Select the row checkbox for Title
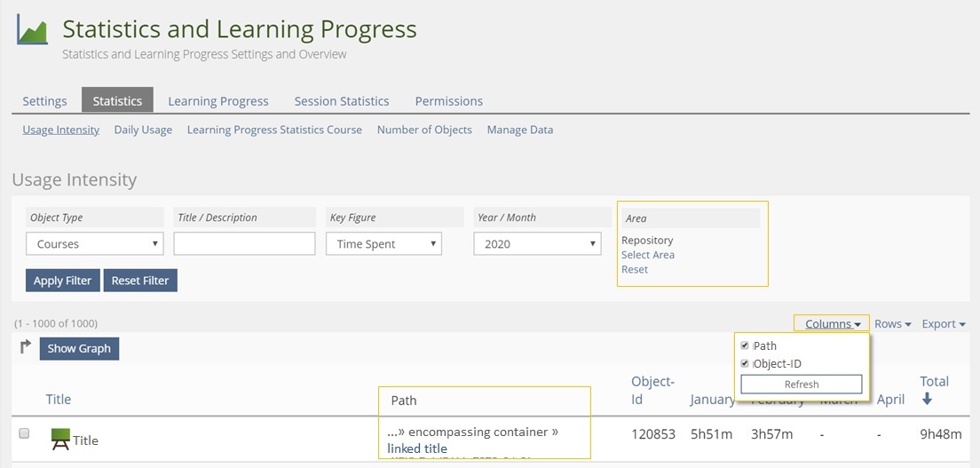 click(x=25, y=433)
